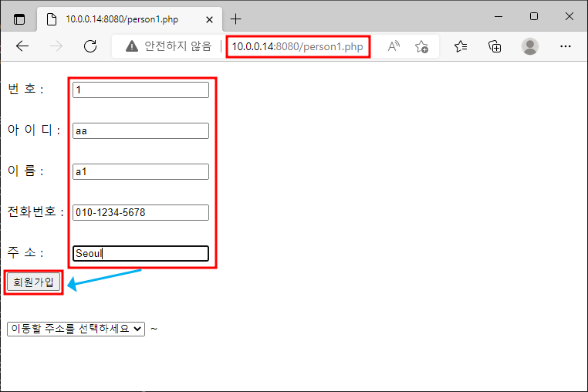588x392 pixels.
Task: Open the Favorites list icon
Action: (x=461, y=46)
